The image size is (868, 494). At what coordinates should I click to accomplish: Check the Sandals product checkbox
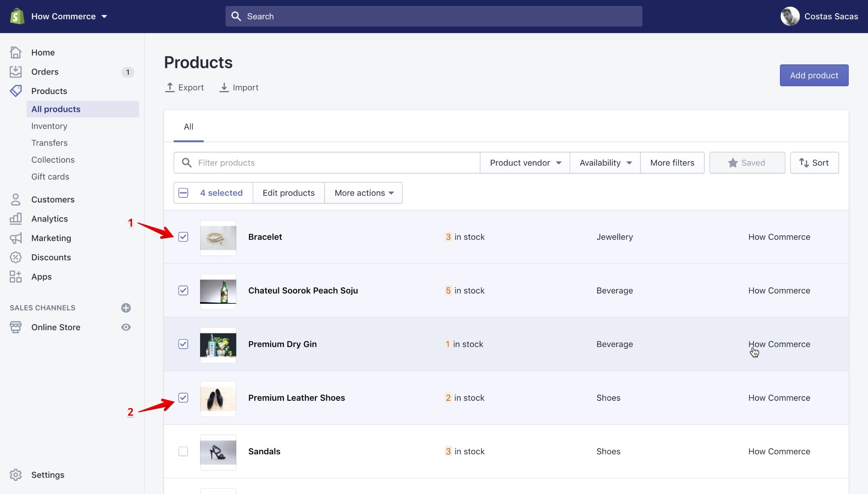(183, 451)
